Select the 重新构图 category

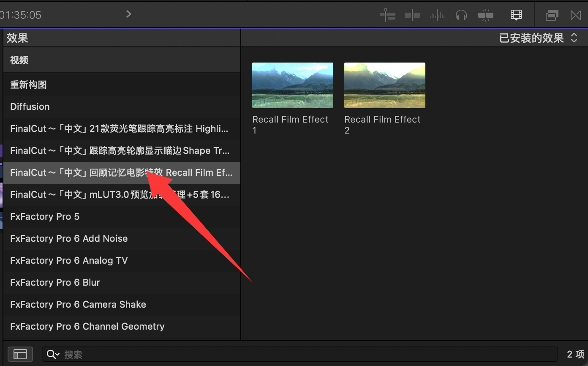(28, 85)
